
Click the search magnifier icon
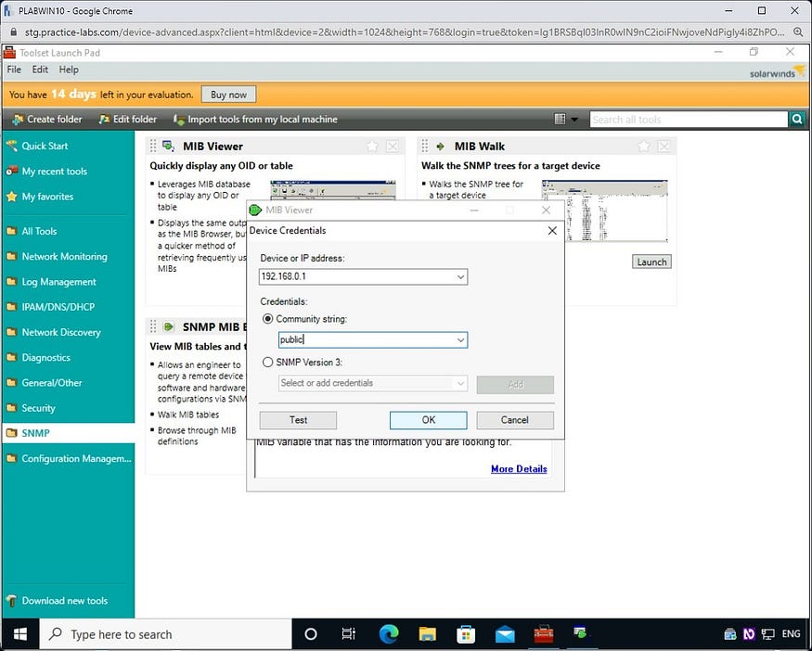(x=797, y=120)
